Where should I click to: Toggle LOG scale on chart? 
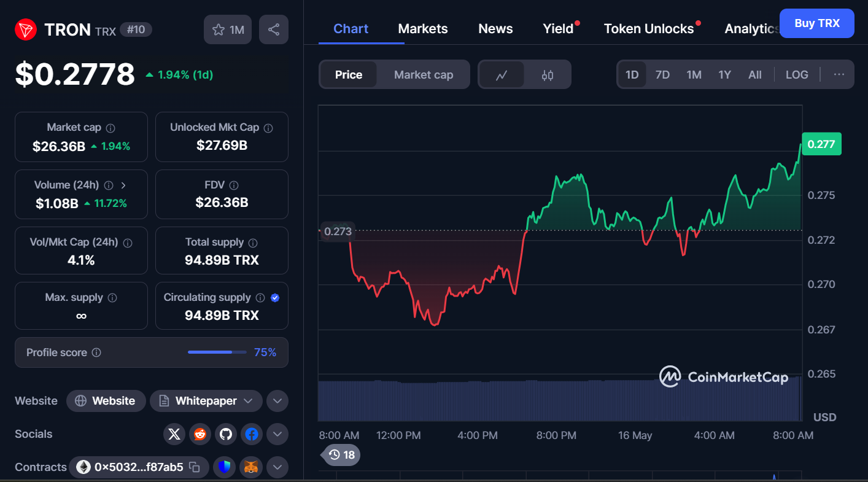click(797, 75)
